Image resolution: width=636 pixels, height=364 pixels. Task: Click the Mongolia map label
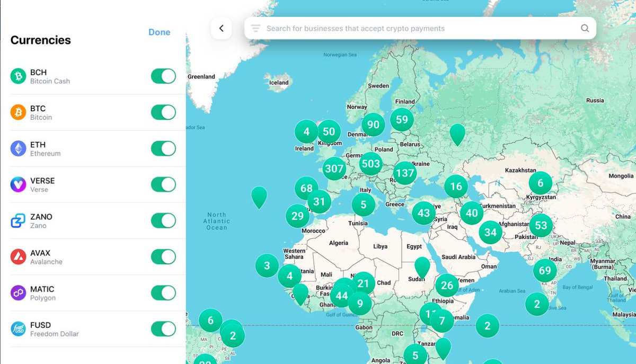coord(621,176)
